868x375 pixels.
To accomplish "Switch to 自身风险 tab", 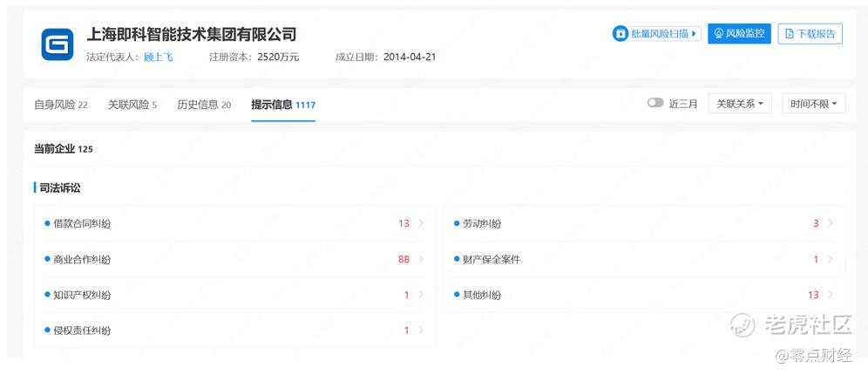I will coord(61,105).
